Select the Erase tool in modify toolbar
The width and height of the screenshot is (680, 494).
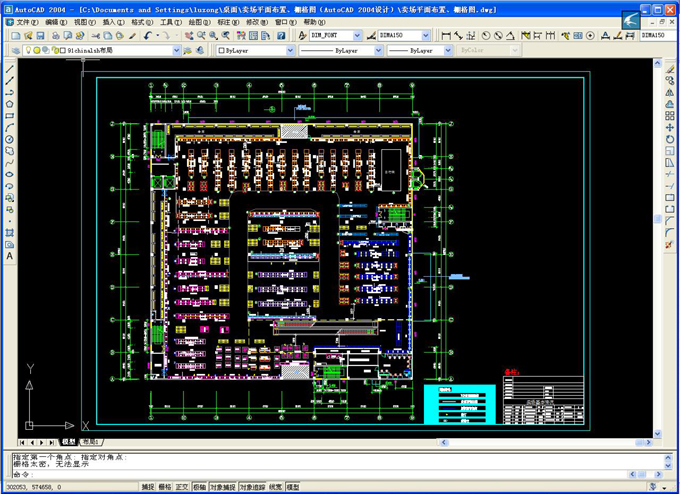670,69
